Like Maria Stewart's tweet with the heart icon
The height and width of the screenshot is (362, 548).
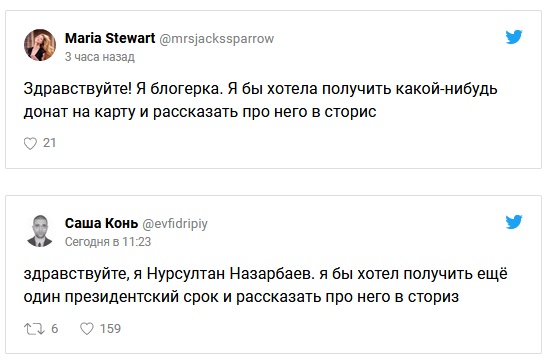coord(30,143)
